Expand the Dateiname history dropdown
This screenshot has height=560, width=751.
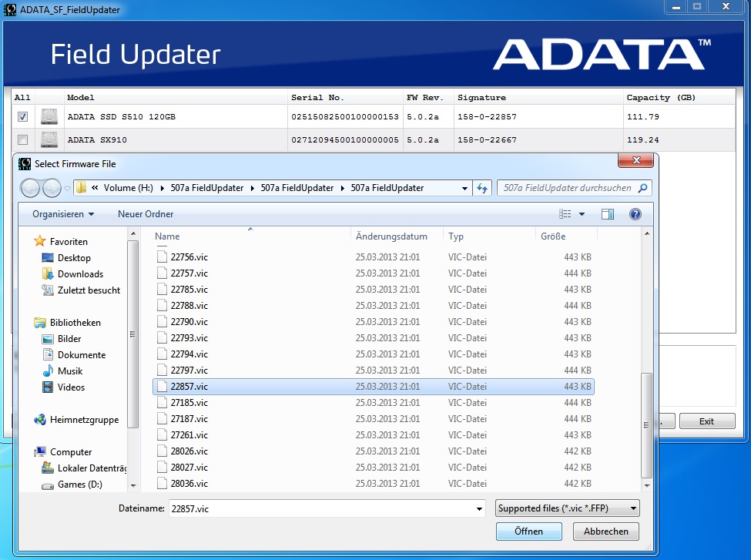coord(479,508)
